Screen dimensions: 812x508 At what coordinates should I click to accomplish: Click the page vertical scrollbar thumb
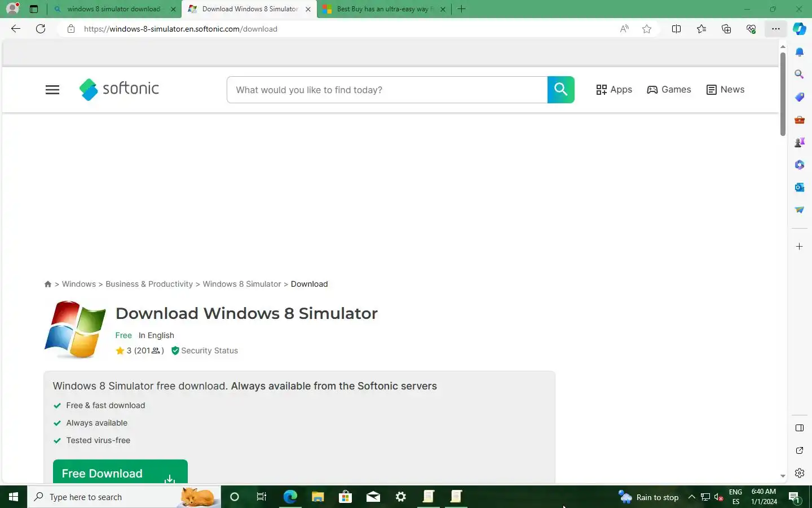tap(783, 94)
